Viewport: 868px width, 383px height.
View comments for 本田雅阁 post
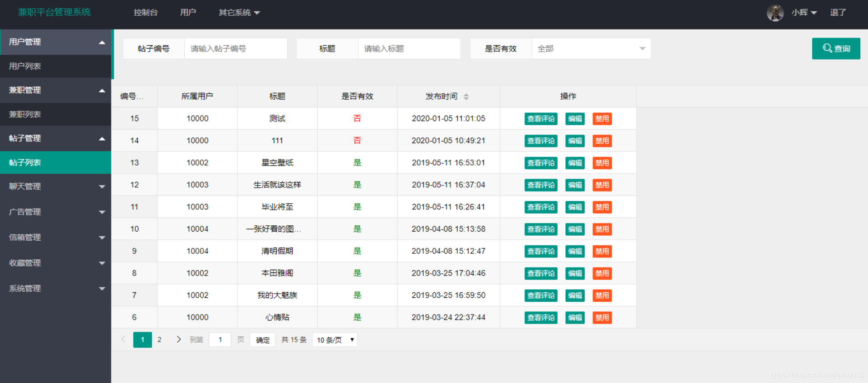tap(541, 273)
